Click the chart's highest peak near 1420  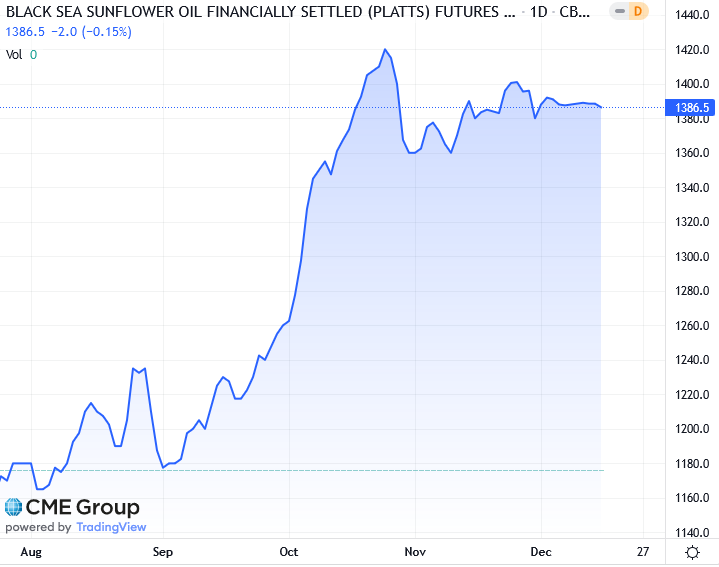tap(385, 49)
